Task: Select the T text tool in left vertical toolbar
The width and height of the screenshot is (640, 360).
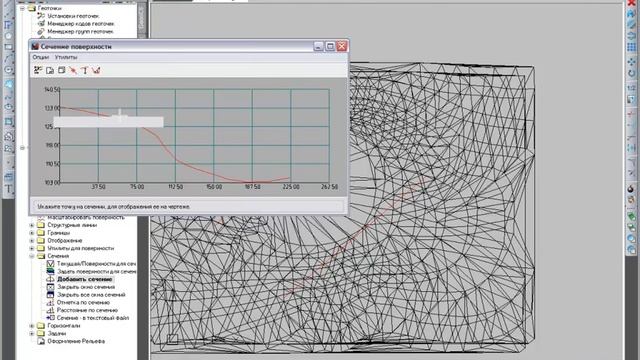Action: 8,189
